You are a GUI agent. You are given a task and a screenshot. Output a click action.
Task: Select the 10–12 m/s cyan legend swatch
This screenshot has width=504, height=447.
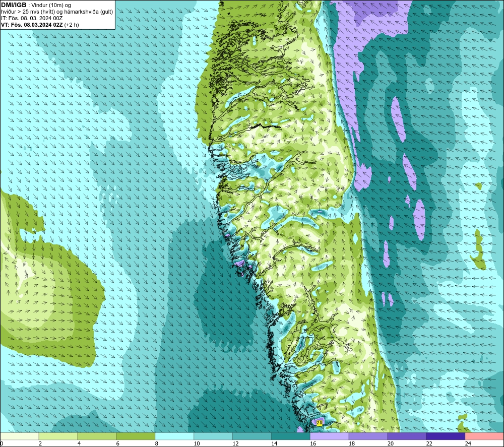click(213, 436)
